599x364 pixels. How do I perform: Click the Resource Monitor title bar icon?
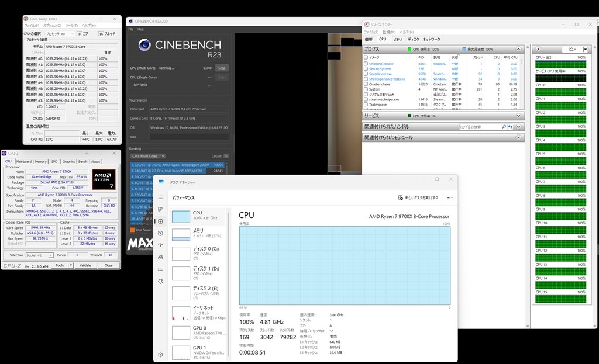[367, 25]
